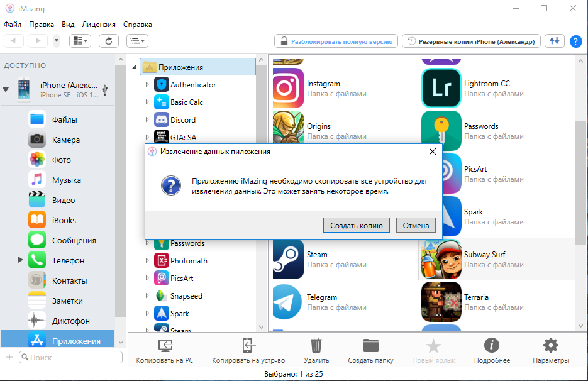Expand the Snapseed tree node
The height and width of the screenshot is (381, 588).
pos(147,295)
